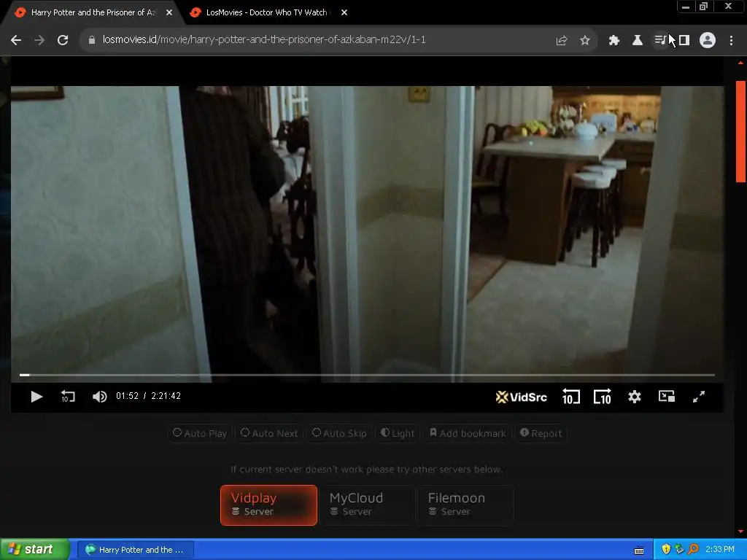
Task: Bookmark this page with the star
Action: (585, 41)
